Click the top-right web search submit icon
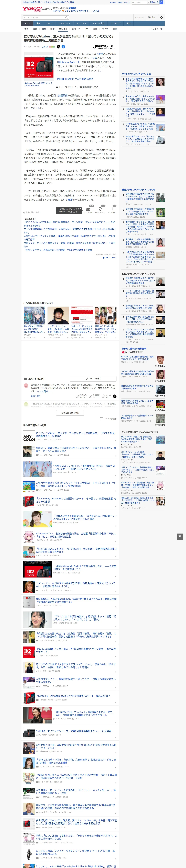 [x=161, y=2]
